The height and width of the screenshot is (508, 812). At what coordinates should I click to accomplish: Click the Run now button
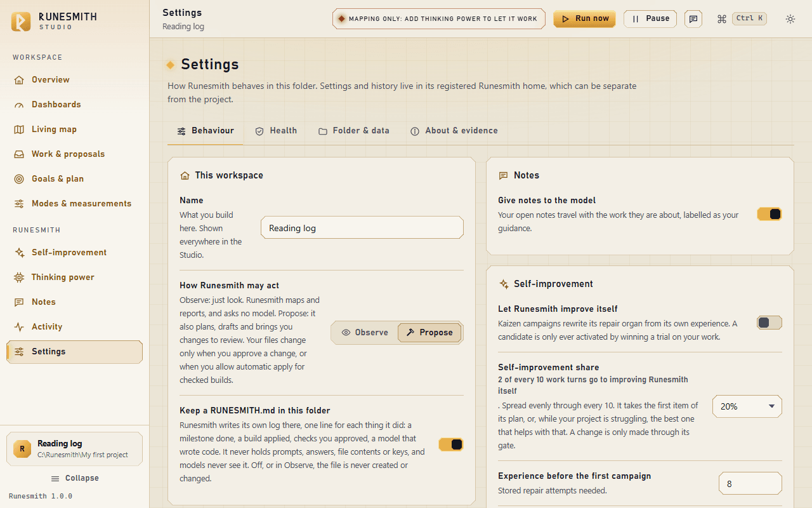coord(585,19)
